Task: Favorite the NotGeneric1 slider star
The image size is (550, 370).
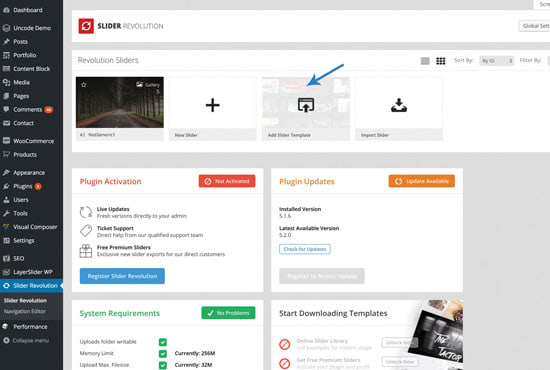Action: (x=84, y=85)
